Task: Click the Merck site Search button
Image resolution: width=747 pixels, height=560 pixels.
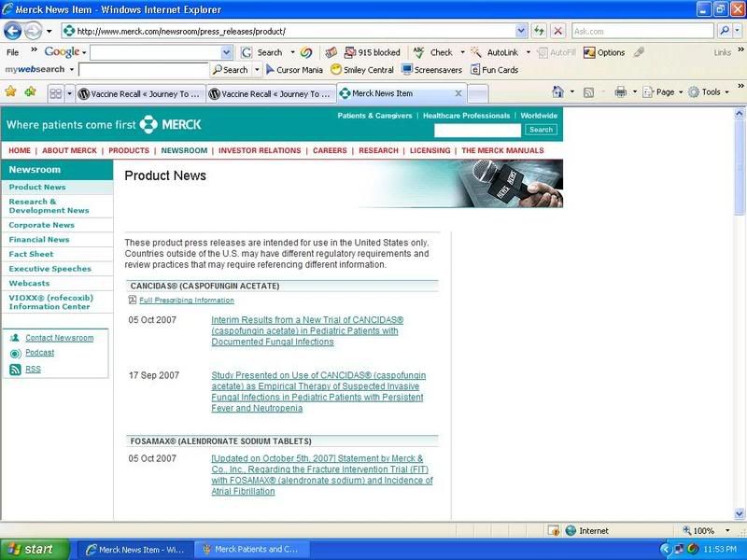Action: coord(541,130)
